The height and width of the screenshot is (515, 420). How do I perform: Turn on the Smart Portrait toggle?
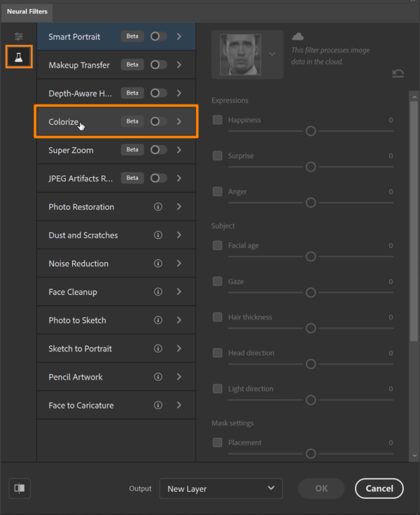coord(158,36)
